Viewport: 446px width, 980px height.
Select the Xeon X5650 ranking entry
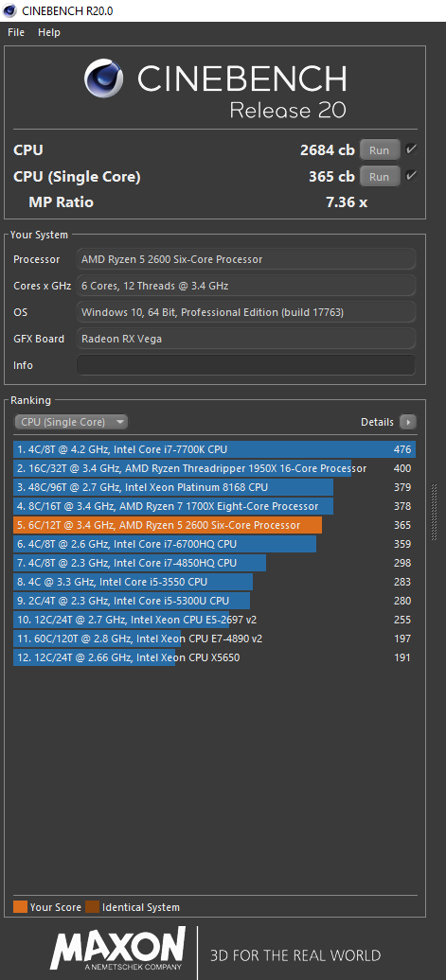tap(214, 657)
